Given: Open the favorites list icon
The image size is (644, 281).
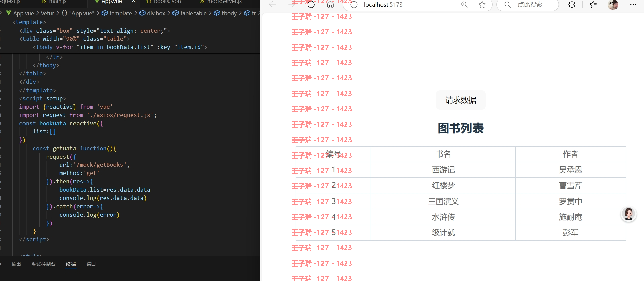Looking at the screenshot, I should tap(593, 5).
